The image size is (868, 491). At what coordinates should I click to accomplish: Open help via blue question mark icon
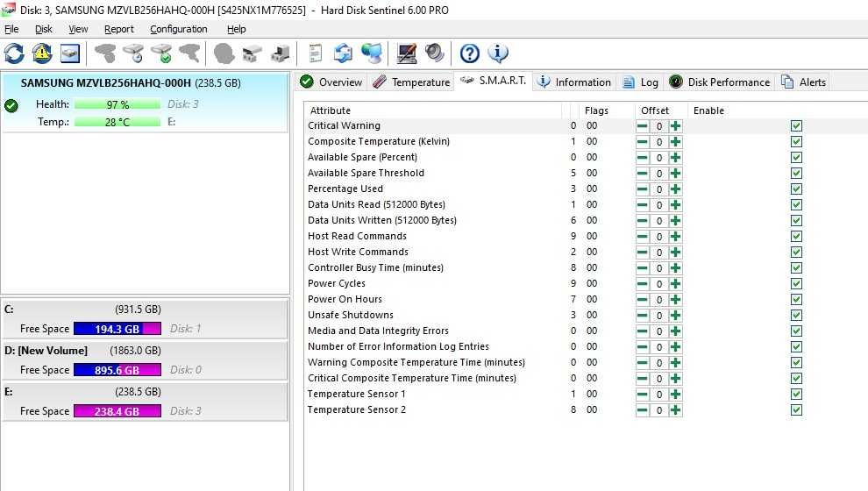tap(469, 53)
